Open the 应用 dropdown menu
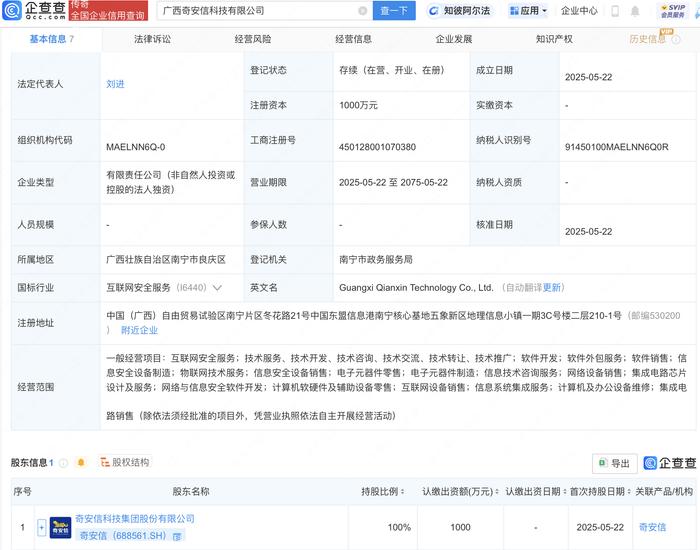The width and height of the screenshot is (700, 550). click(528, 11)
